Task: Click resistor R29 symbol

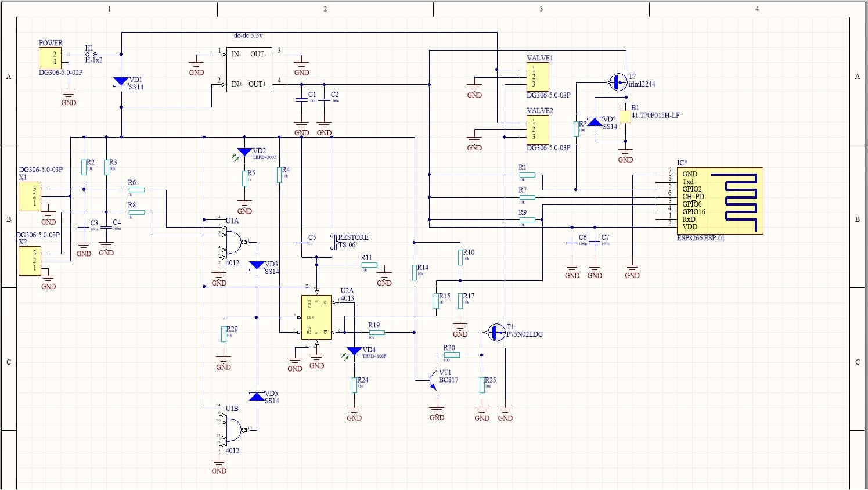Action: 224,334
